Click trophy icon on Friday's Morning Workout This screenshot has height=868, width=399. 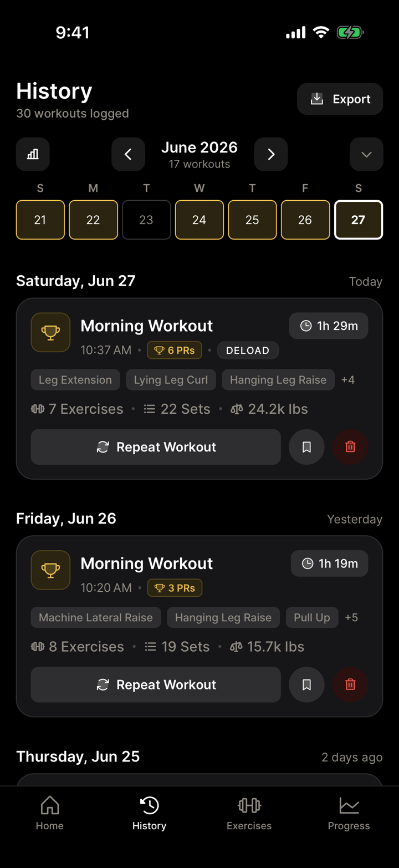pos(50,570)
